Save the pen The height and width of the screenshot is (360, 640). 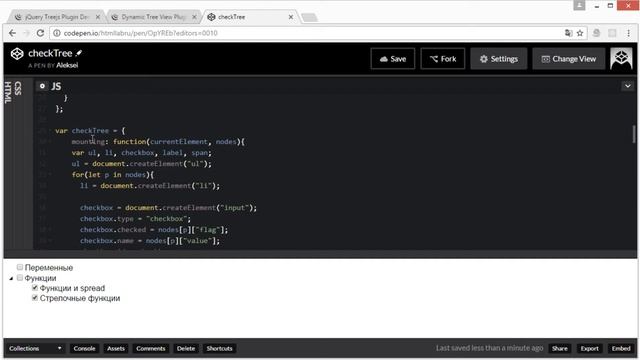(393, 59)
